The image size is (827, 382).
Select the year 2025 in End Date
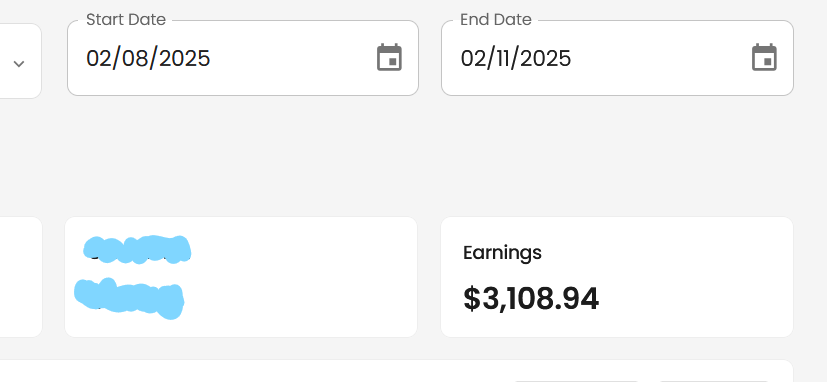pyautogui.click(x=545, y=58)
